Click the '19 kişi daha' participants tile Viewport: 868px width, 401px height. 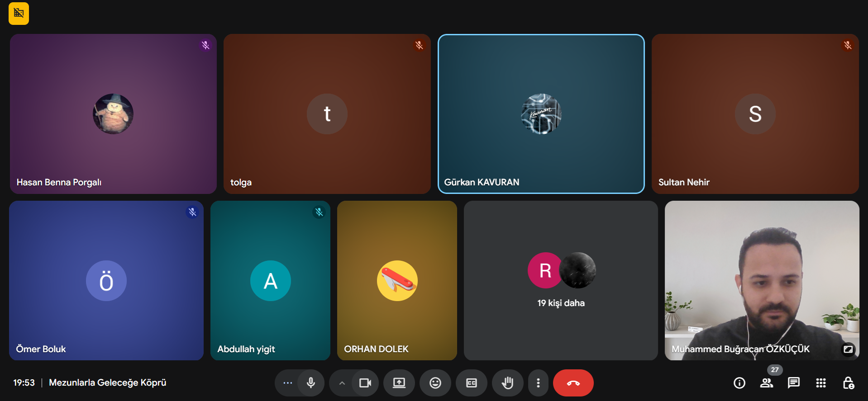point(560,281)
